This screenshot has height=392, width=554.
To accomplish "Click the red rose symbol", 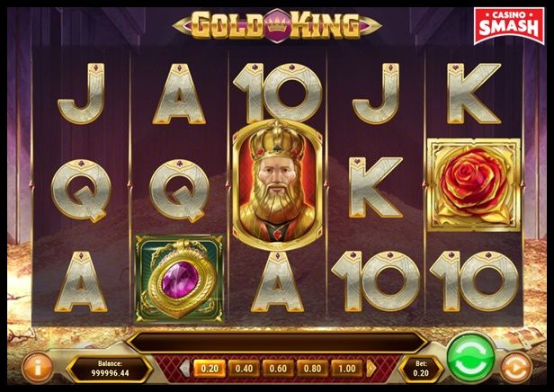I will coord(474,185).
